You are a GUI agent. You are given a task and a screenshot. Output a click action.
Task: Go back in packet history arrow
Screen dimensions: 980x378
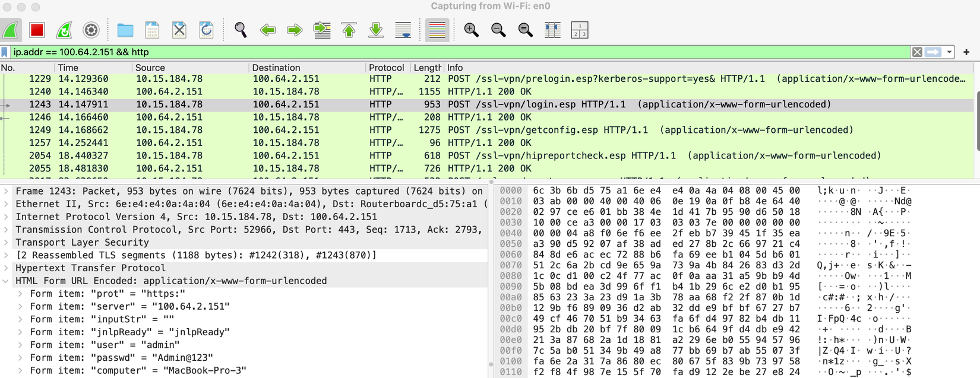point(268,30)
